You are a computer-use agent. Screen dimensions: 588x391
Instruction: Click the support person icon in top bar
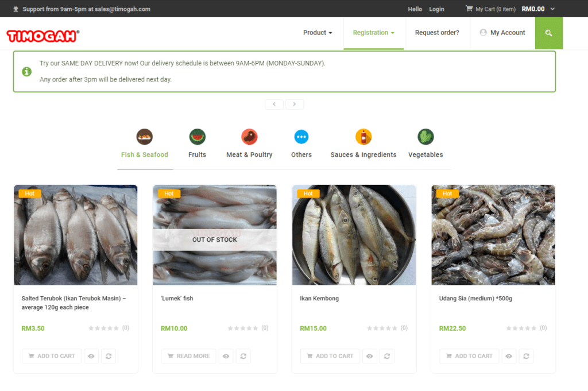pyautogui.click(x=16, y=9)
